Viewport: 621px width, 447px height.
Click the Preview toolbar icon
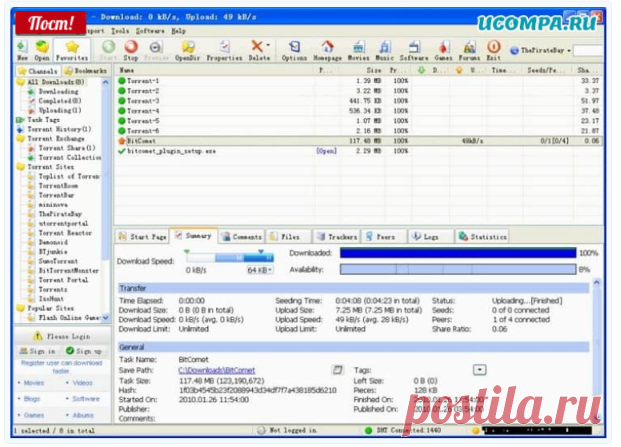(x=156, y=50)
